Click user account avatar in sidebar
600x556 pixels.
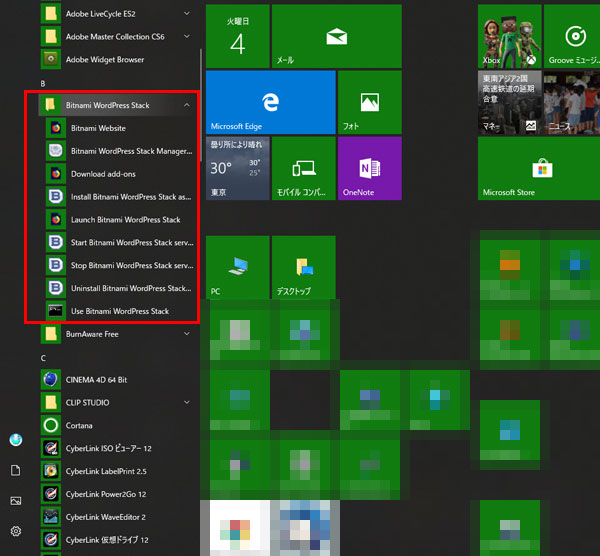coord(16,440)
